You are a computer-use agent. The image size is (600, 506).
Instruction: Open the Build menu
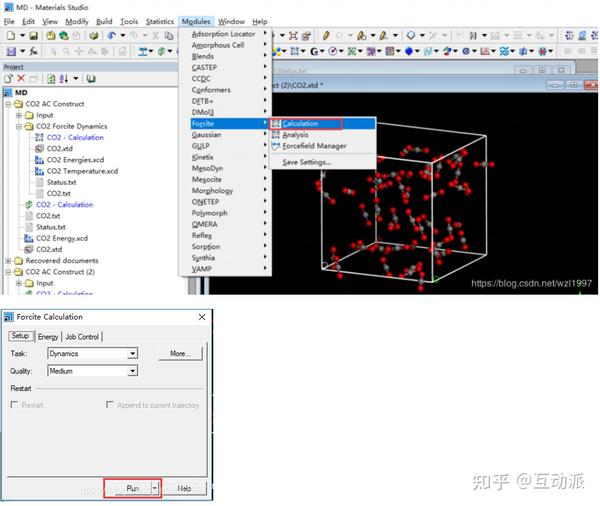pos(104,21)
